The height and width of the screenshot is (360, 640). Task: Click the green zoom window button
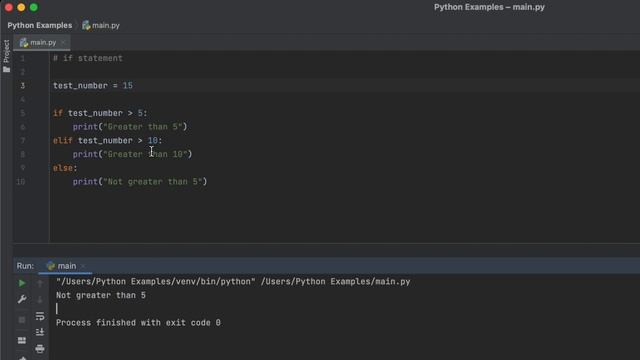click(34, 7)
